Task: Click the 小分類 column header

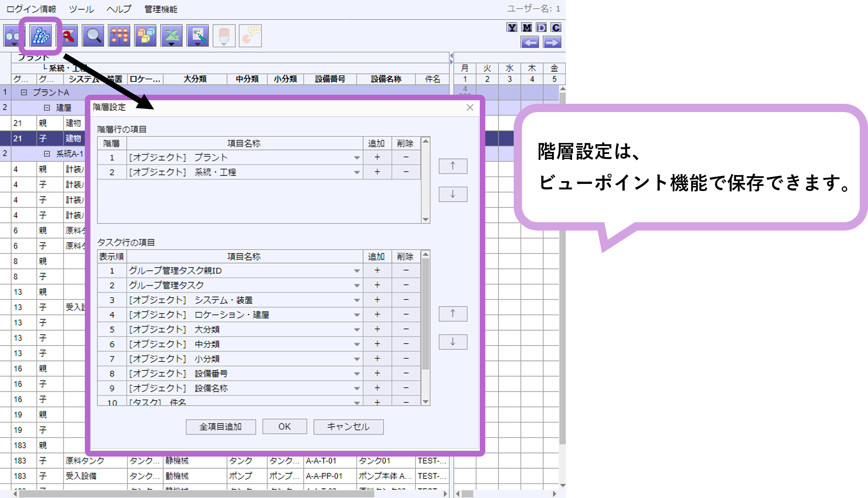Action: click(x=285, y=79)
